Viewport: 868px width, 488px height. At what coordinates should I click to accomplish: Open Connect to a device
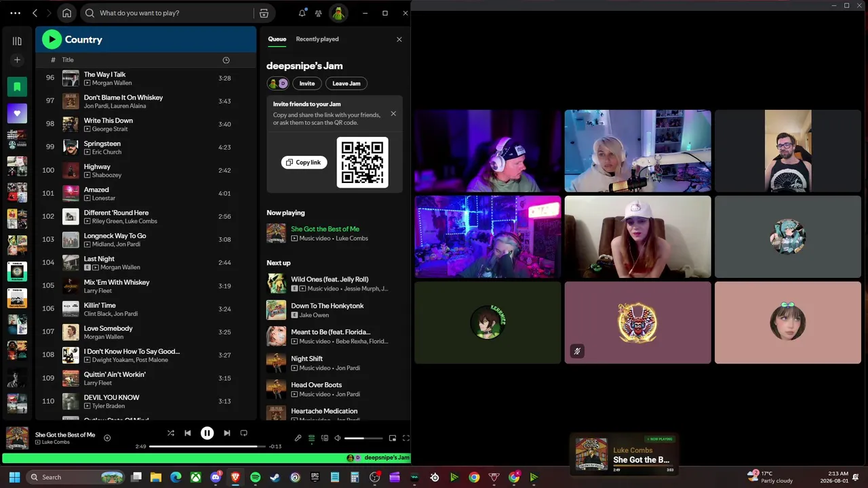325,438
